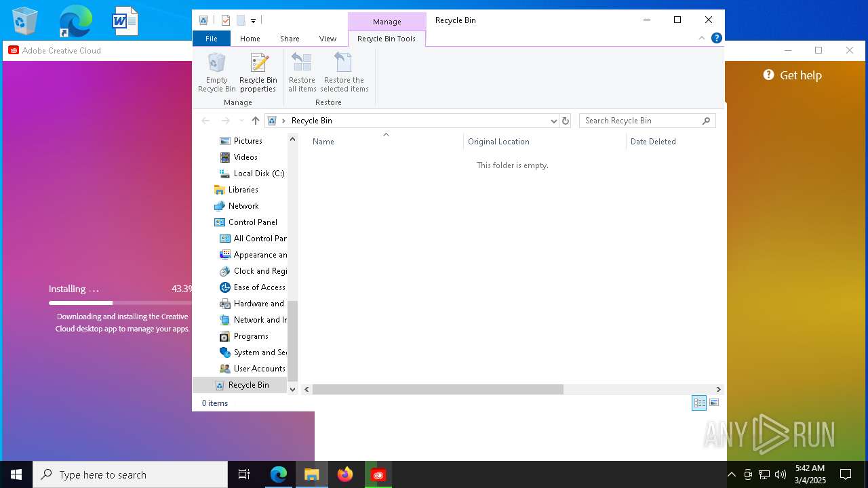The image size is (868, 488).
Task: Collapse the ribbon with the chevron
Action: point(702,39)
